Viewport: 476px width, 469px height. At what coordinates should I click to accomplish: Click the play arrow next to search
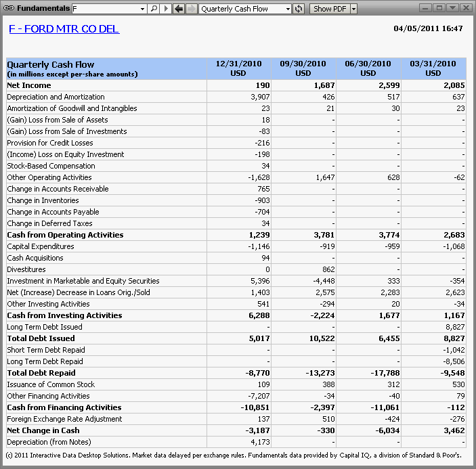166,9
